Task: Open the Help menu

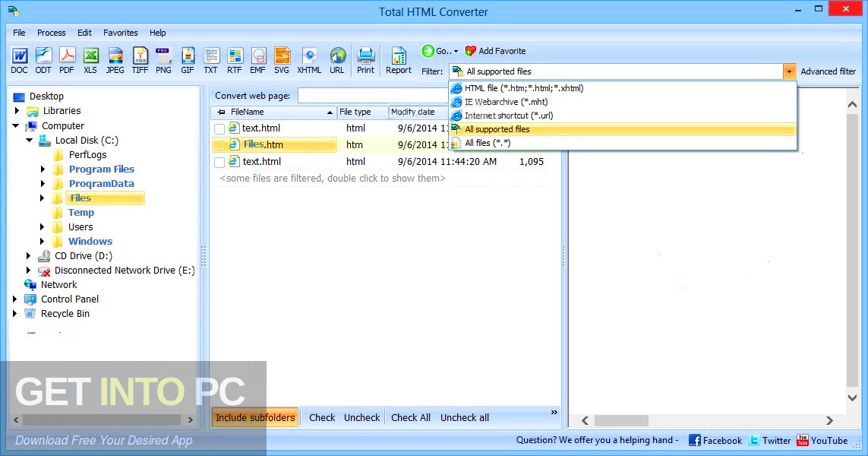Action: tap(158, 33)
